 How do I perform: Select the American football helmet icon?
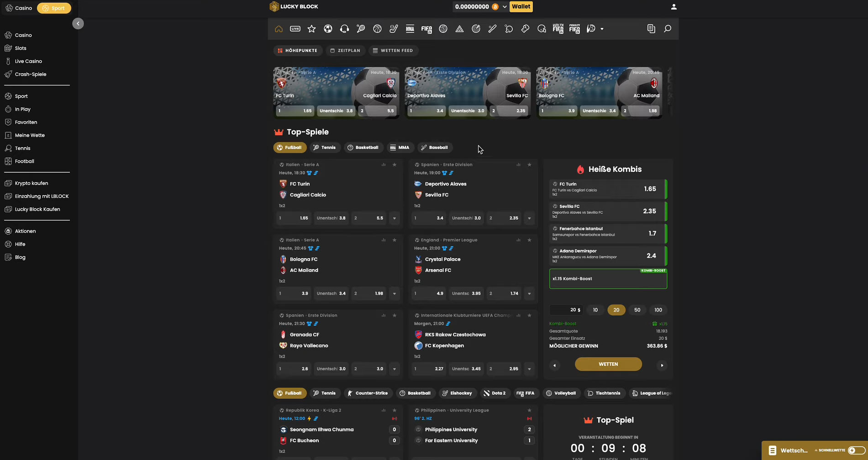[542, 29]
